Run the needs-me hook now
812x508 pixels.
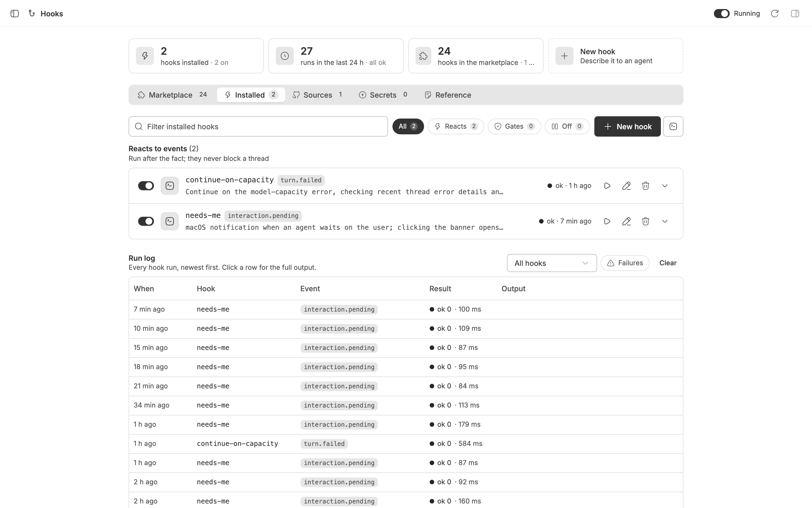[x=607, y=221]
